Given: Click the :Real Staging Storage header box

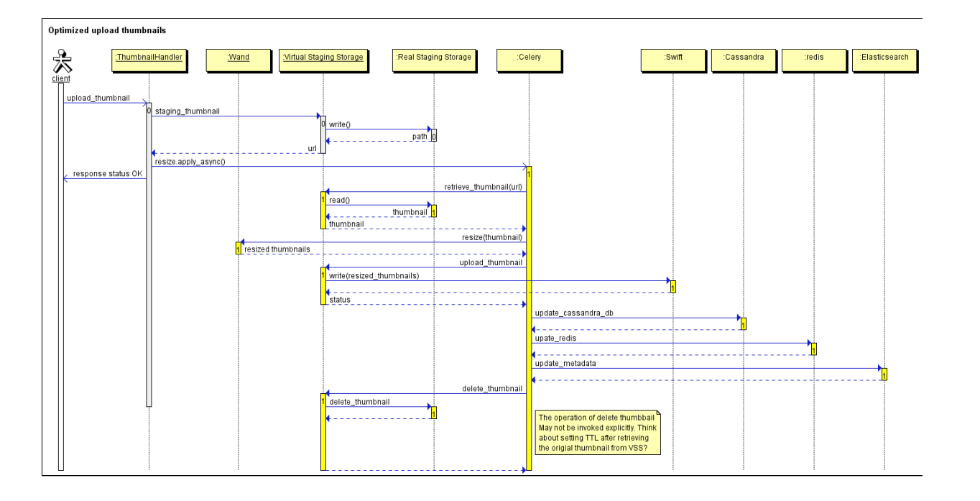Looking at the screenshot, I should (433, 57).
